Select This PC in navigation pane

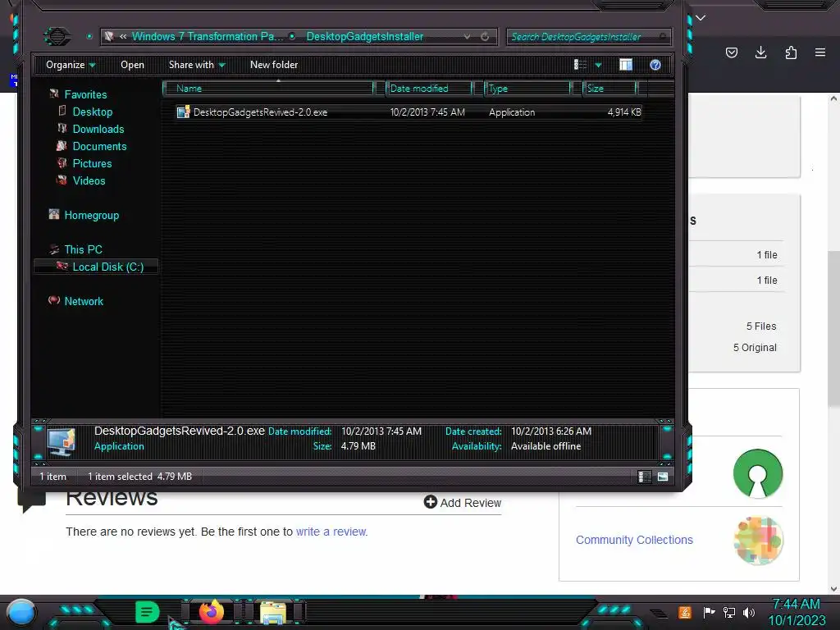83,249
